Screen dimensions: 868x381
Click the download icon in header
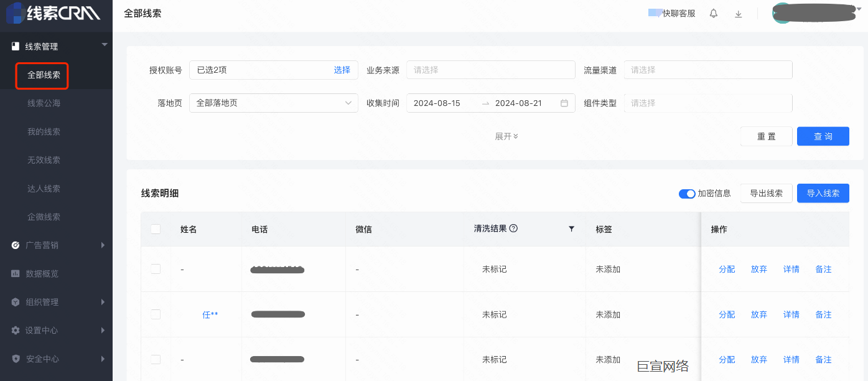[739, 14]
